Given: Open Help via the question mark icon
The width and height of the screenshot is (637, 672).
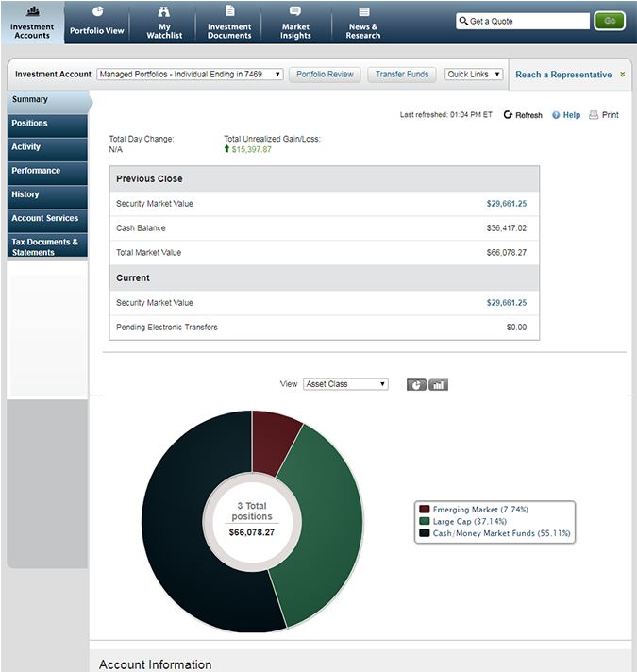Looking at the screenshot, I should tap(557, 115).
